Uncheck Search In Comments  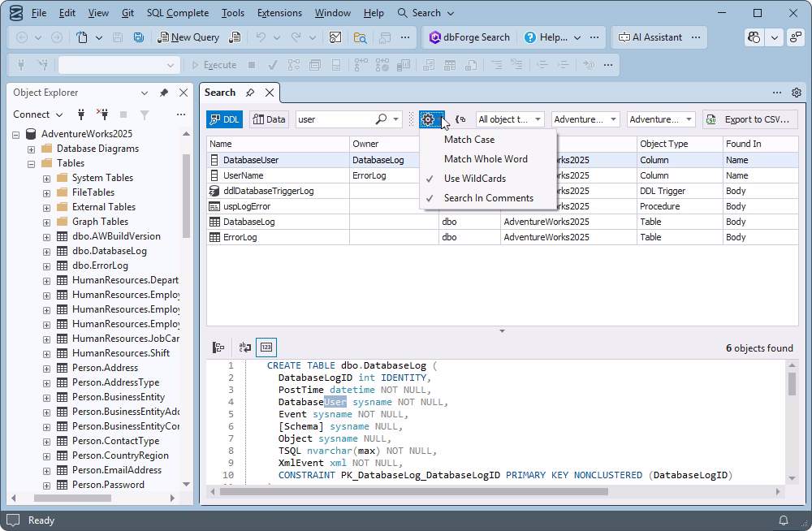pos(486,197)
